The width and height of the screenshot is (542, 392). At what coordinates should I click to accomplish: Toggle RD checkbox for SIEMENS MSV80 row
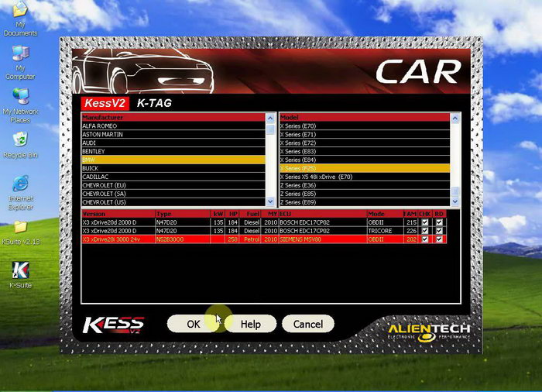tap(439, 239)
